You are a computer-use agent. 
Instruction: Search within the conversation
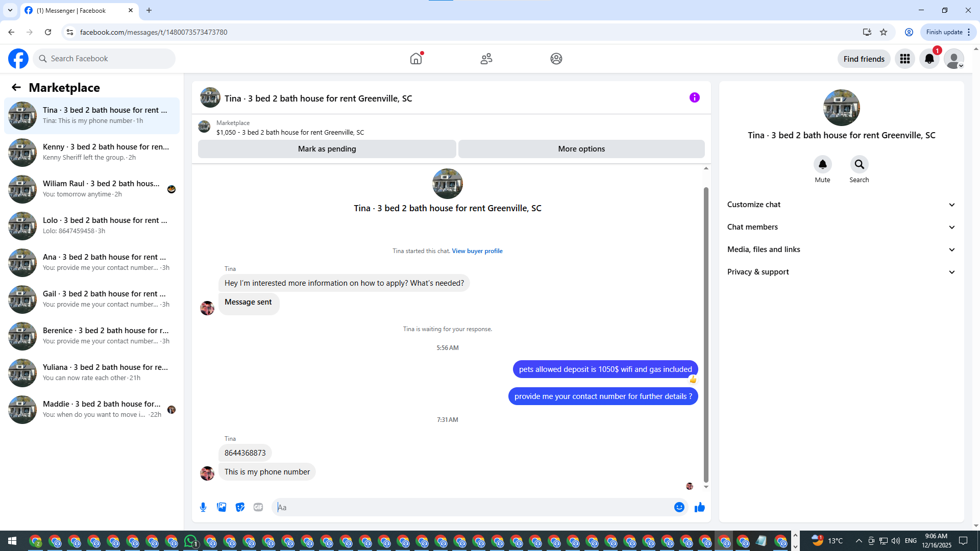tap(860, 164)
